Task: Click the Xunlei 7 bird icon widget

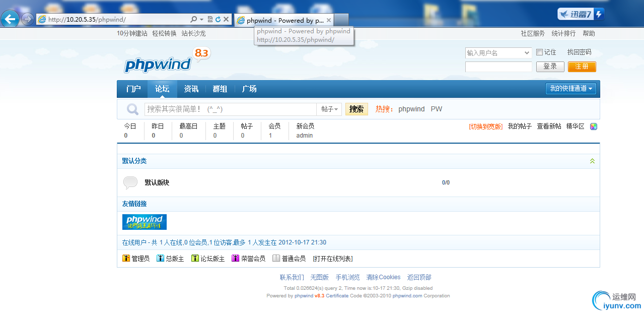Action: click(x=575, y=14)
